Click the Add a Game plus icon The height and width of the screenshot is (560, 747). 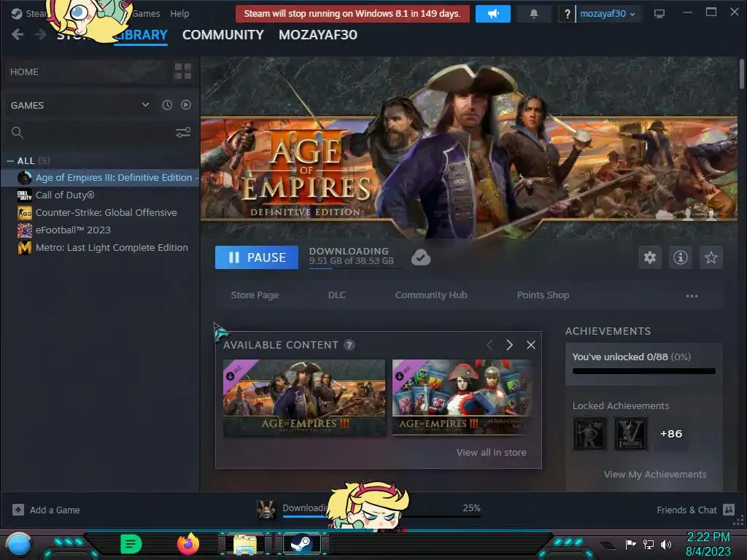(x=18, y=510)
